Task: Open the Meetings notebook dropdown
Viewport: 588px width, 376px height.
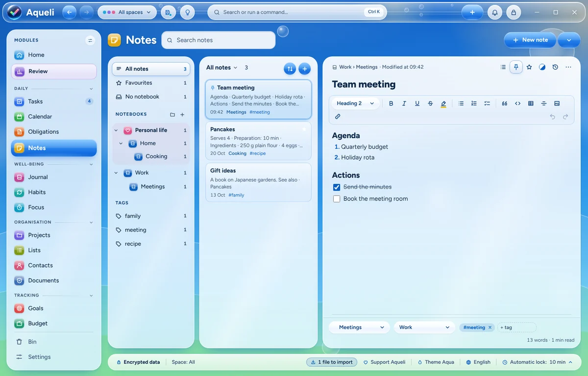Action: point(359,327)
